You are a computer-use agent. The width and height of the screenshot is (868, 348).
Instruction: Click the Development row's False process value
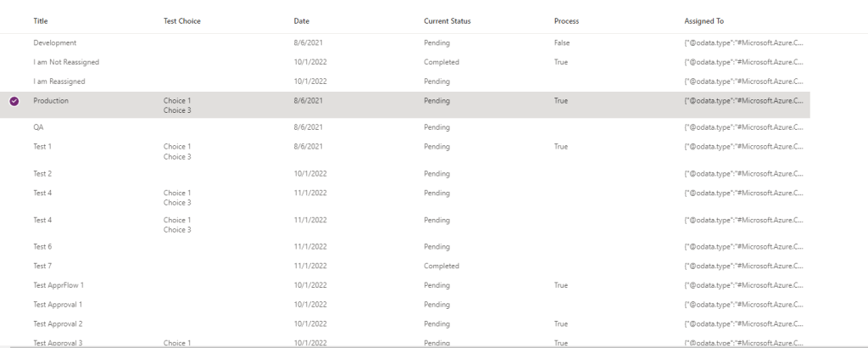562,42
